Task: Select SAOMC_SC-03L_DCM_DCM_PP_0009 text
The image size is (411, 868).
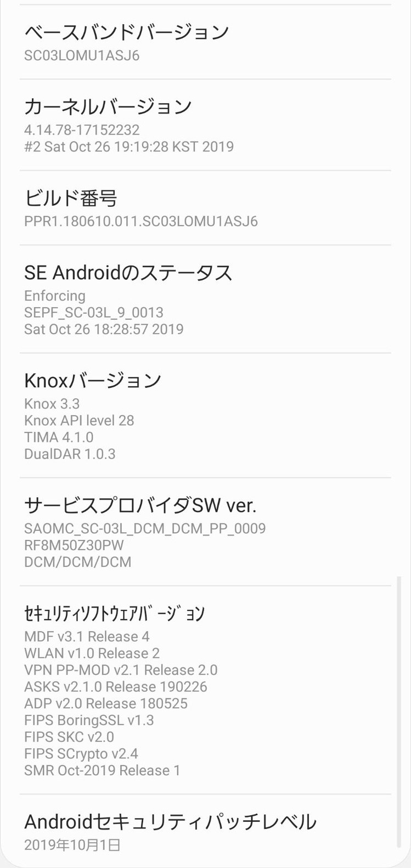Action: 145,528
